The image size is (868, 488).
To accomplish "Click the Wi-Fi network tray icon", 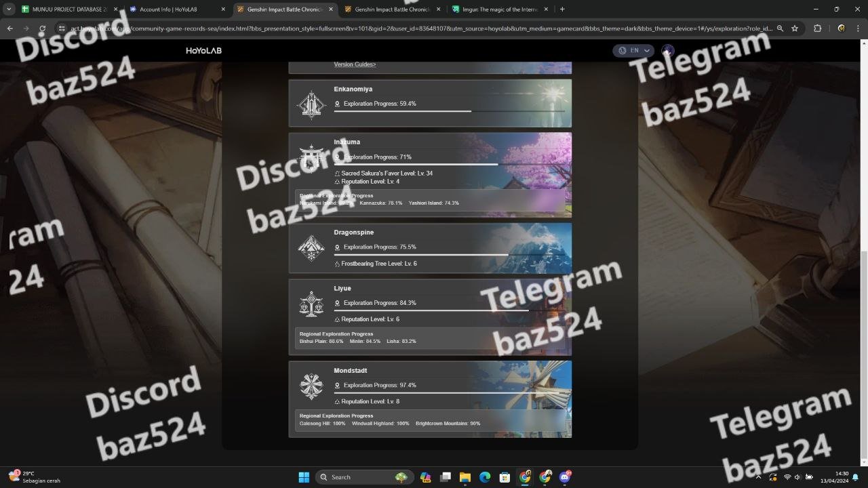I will [787, 477].
